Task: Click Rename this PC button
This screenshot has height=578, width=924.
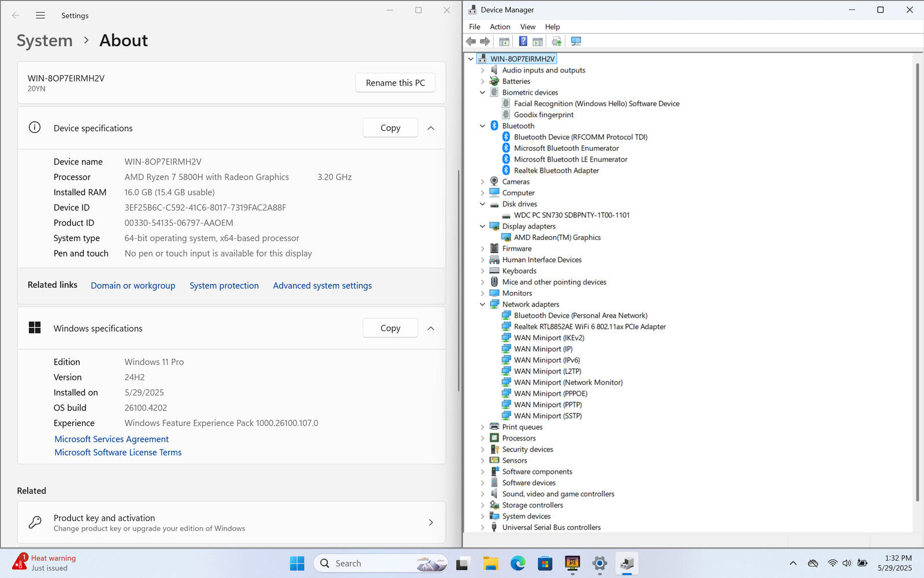Action: pos(395,83)
